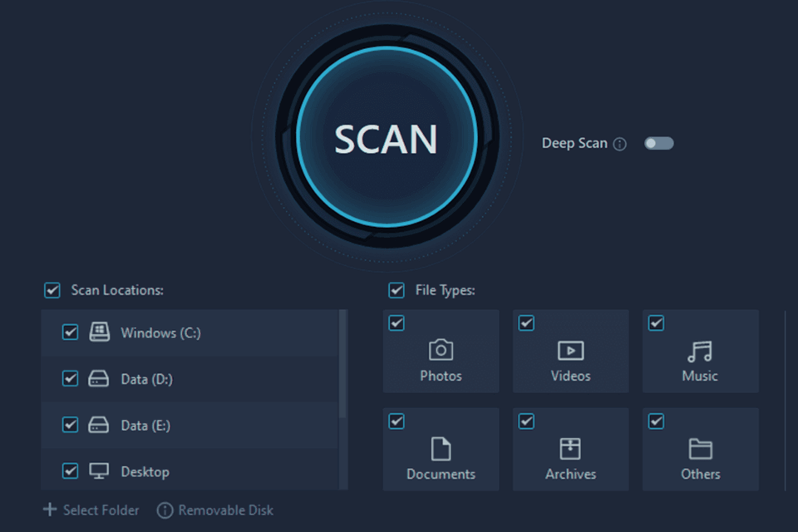
Task: Click the Select Folder link
Action: 101,510
